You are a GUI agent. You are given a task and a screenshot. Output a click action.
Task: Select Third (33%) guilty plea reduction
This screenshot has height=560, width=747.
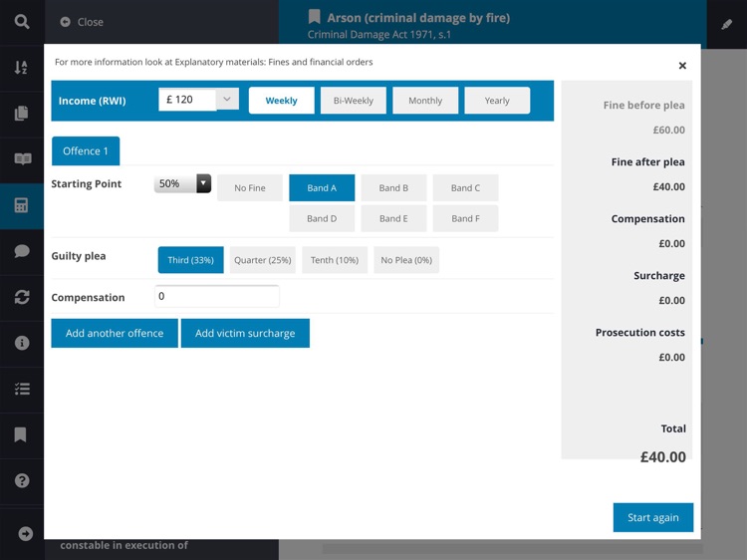click(190, 260)
